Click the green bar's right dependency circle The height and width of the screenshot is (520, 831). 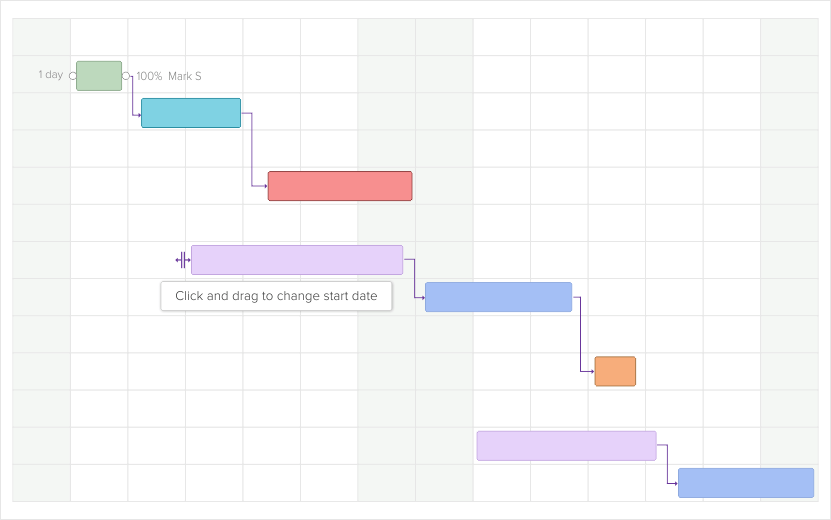click(x=126, y=76)
